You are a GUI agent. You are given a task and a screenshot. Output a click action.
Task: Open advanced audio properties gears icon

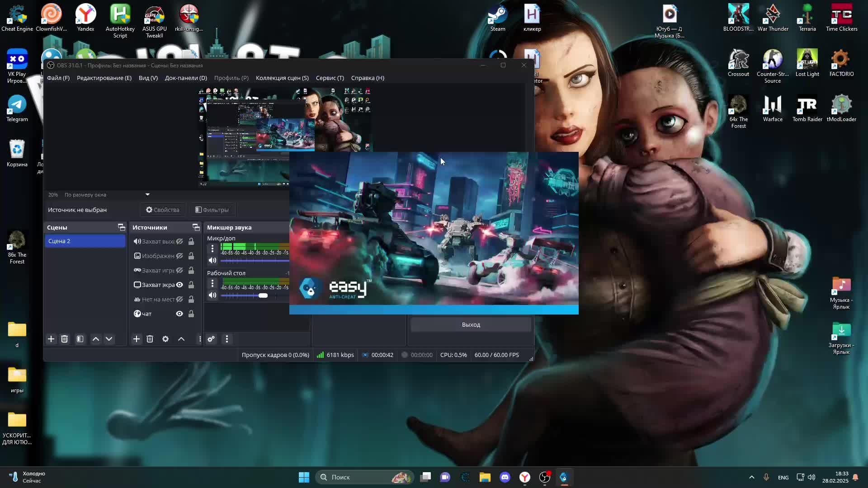(x=211, y=339)
